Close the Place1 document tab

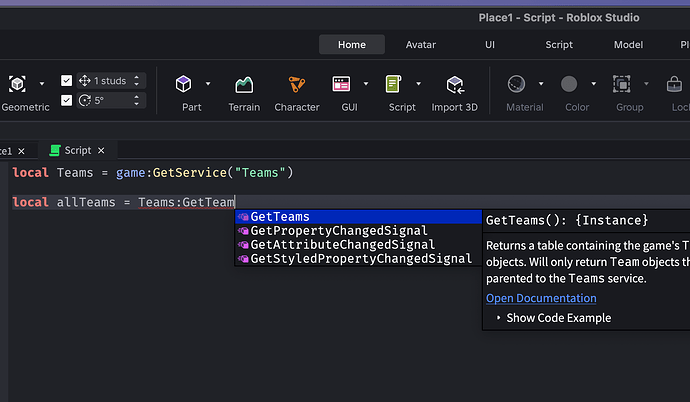pos(21,151)
